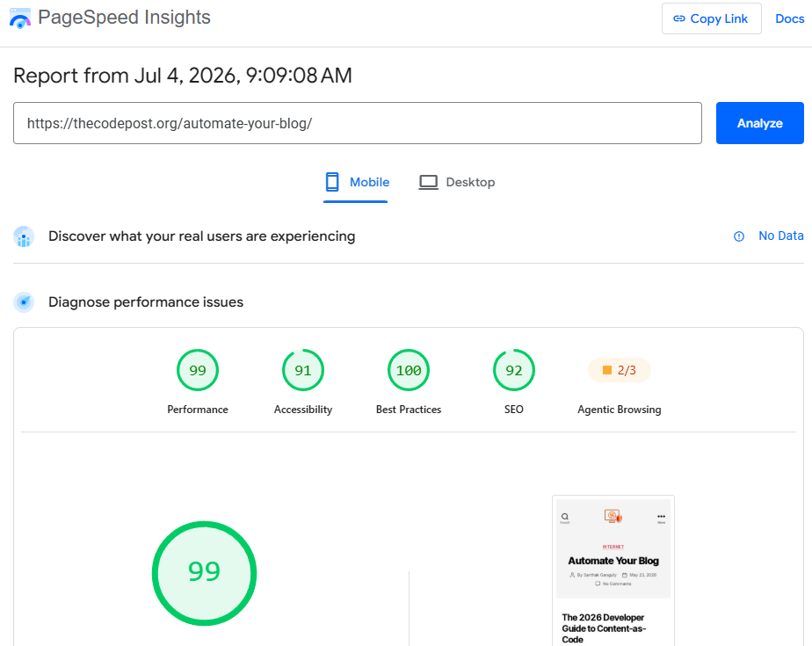Click the URL input field
Image resolution: width=812 pixels, height=646 pixels.
point(358,123)
